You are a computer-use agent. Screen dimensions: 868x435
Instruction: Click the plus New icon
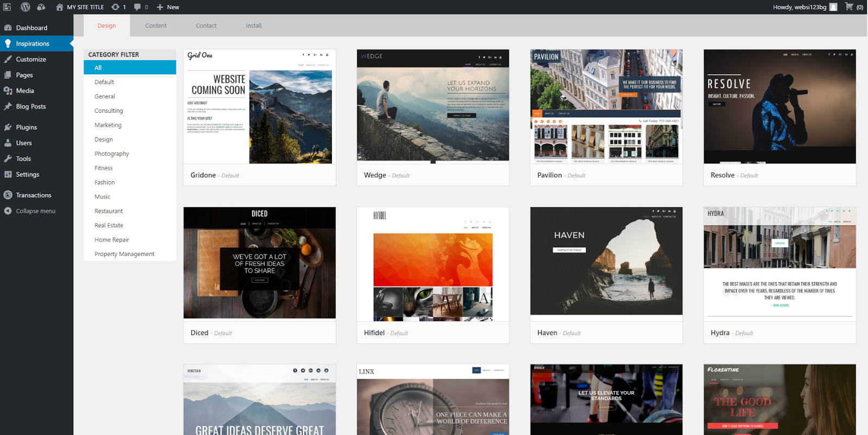pos(160,7)
